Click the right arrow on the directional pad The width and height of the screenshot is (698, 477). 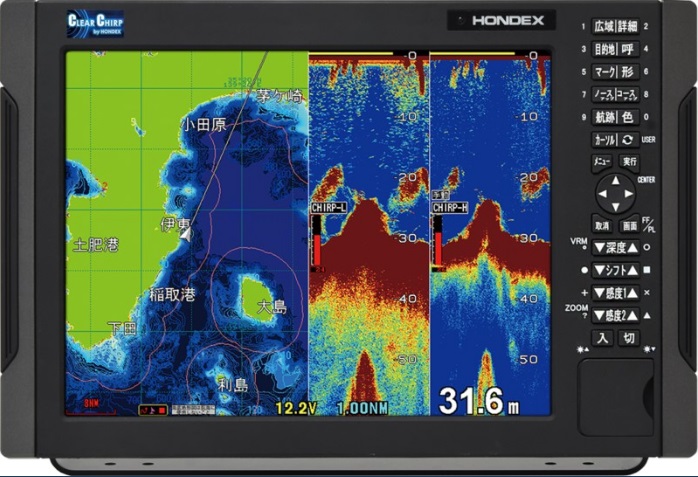pos(629,194)
